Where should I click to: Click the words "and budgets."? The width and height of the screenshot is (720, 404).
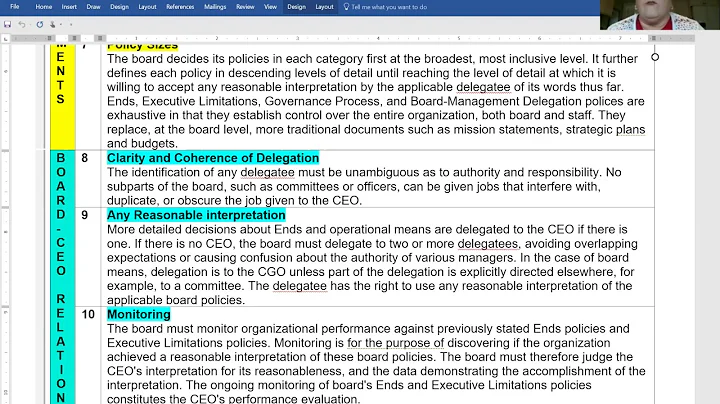pyautogui.click(x=142, y=144)
